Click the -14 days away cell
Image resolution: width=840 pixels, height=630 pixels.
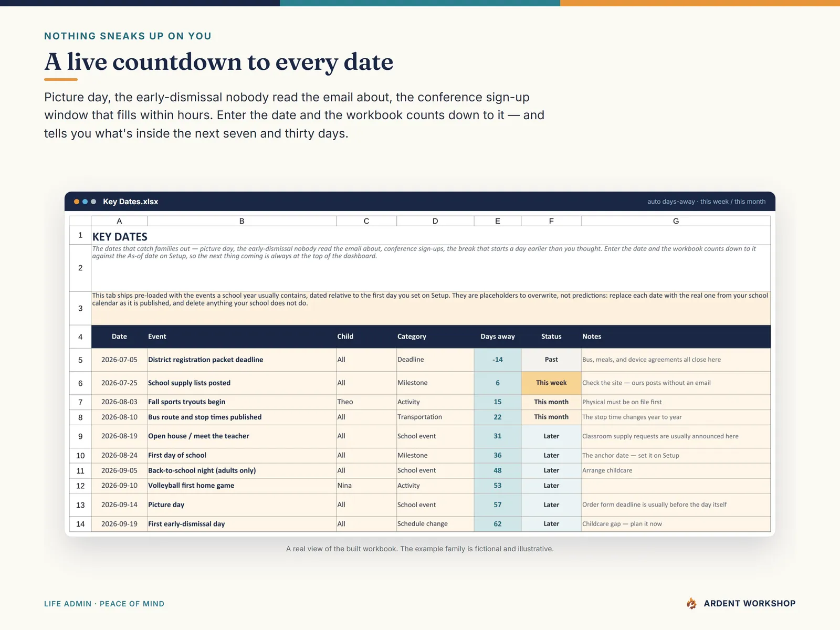(x=498, y=360)
